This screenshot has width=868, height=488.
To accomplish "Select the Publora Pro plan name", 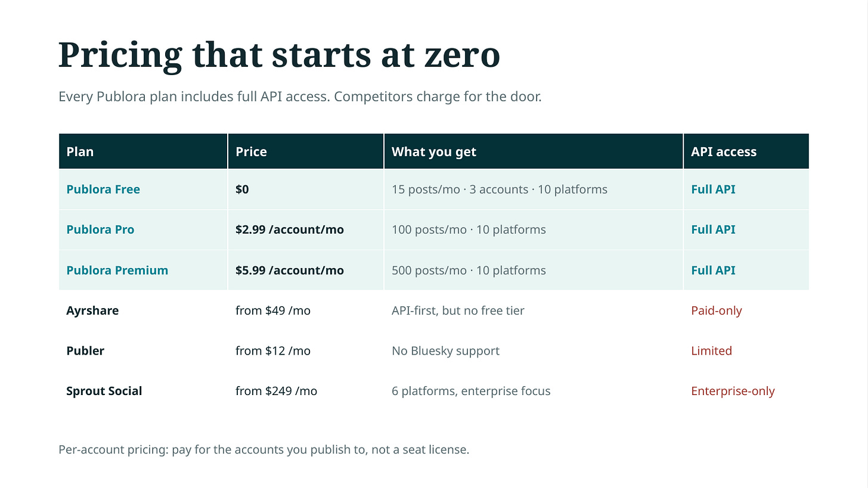I will click(x=100, y=229).
